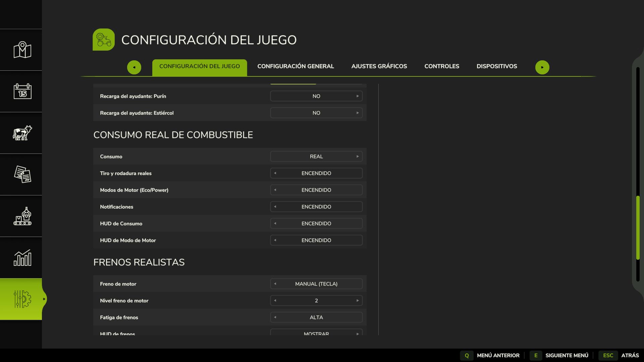Click right arrow on Consumo option
The height and width of the screenshot is (362, 644).
(x=358, y=157)
